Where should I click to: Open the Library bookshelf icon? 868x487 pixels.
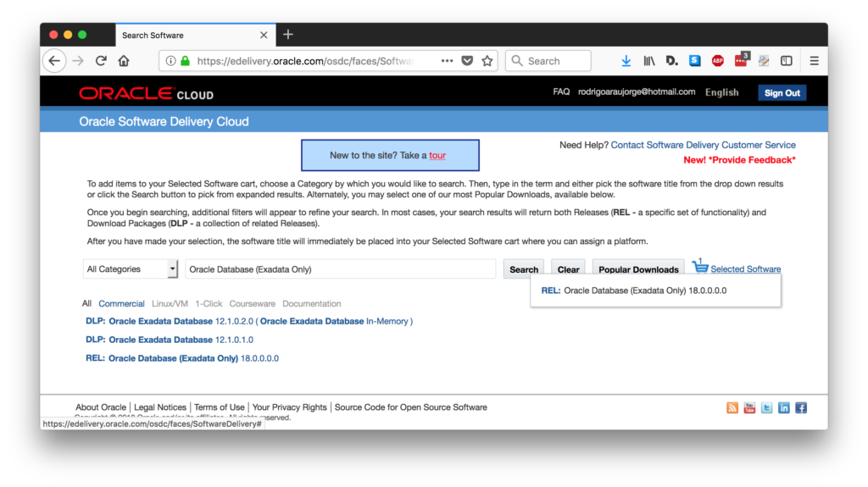click(648, 61)
